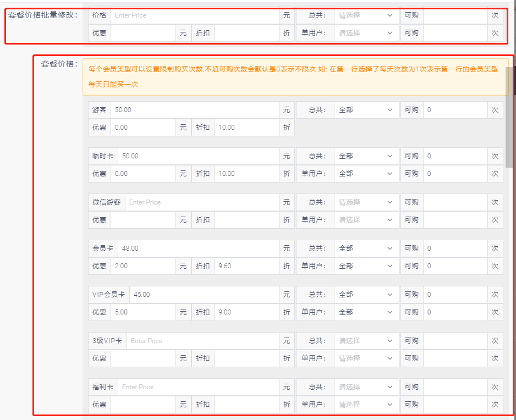The height and width of the screenshot is (420, 516).
Task: Click 3级VIP卡 优惠 amount field
Action: pyautogui.click(x=143, y=358)
